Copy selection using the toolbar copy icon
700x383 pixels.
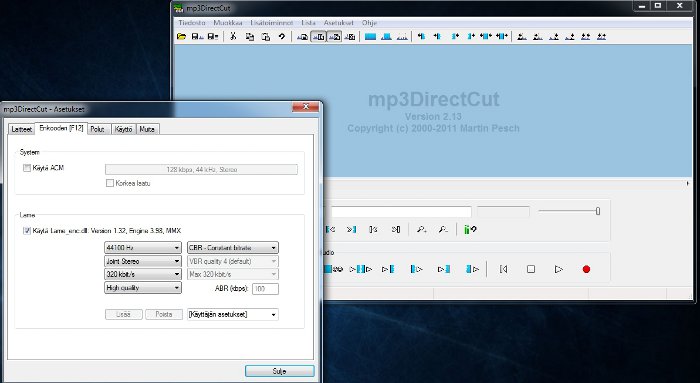pos(250,37)
